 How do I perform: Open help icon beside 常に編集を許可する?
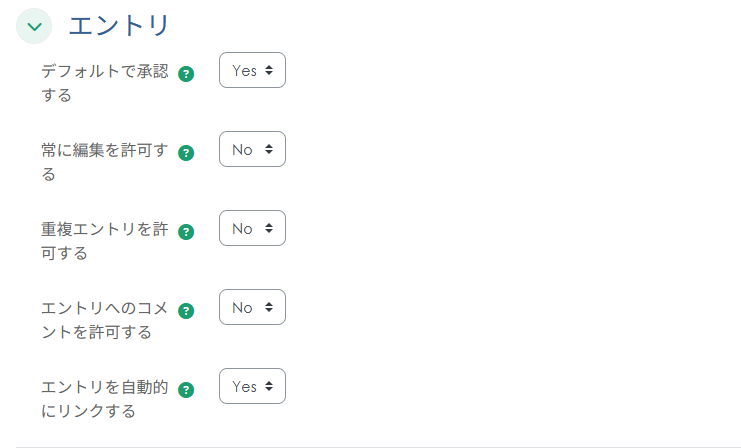click(185, 153)
